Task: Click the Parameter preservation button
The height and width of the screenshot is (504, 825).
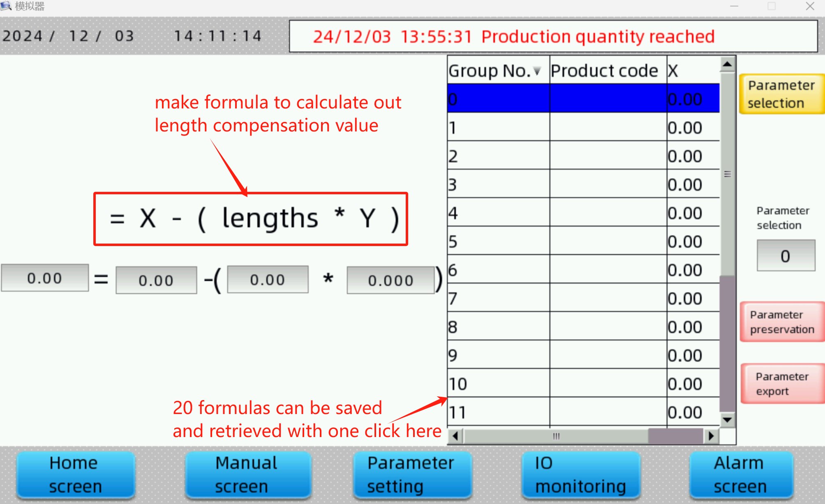Action: [x=782, y=322]
